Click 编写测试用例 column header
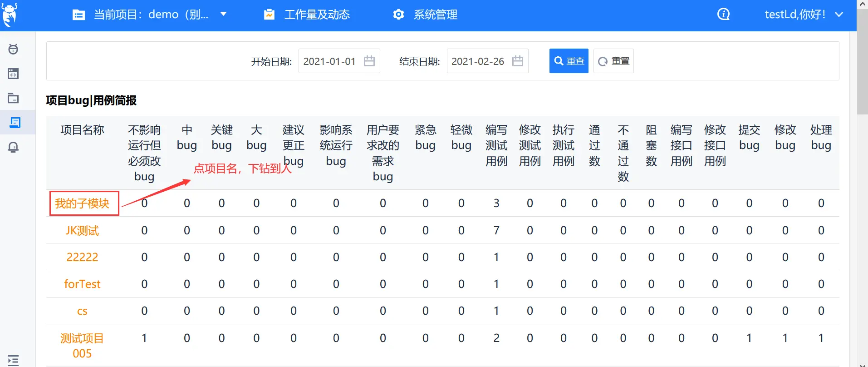868x367 pixels. pyautogui.click(x=496, y=145)
